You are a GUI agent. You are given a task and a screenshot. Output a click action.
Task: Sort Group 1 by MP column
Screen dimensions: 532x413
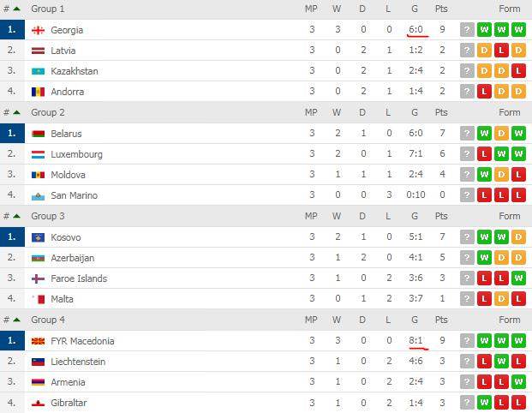311,9
